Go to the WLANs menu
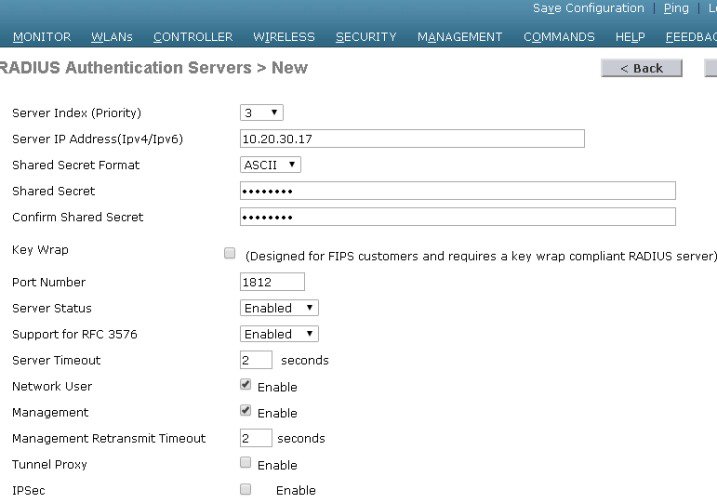 point(111,37)
